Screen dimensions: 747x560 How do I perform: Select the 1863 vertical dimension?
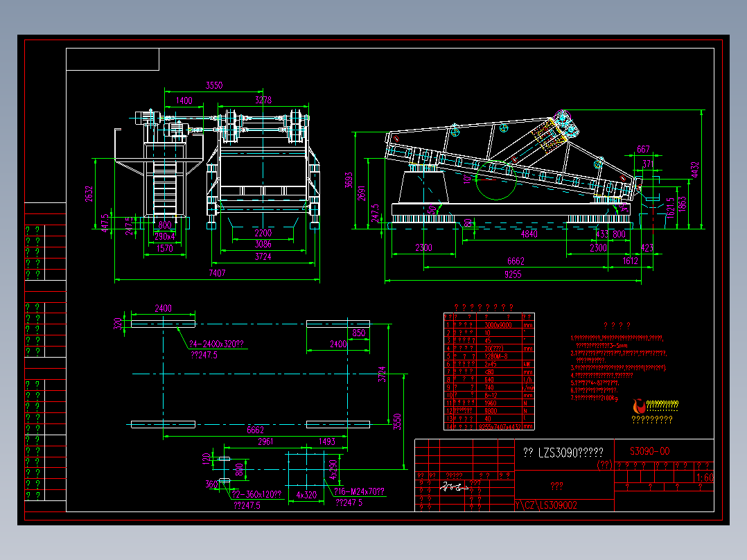[x=682, y=204]
